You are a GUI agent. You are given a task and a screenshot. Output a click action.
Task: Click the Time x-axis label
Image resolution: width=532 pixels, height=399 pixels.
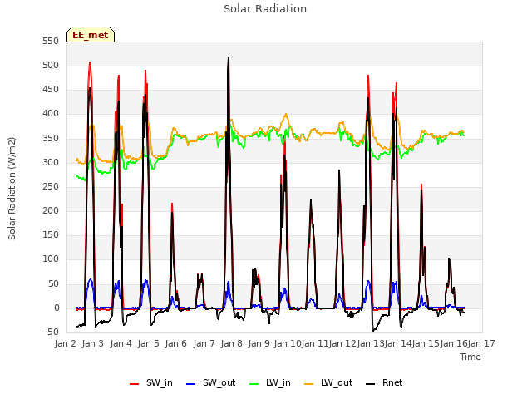(x=470, y=357)
